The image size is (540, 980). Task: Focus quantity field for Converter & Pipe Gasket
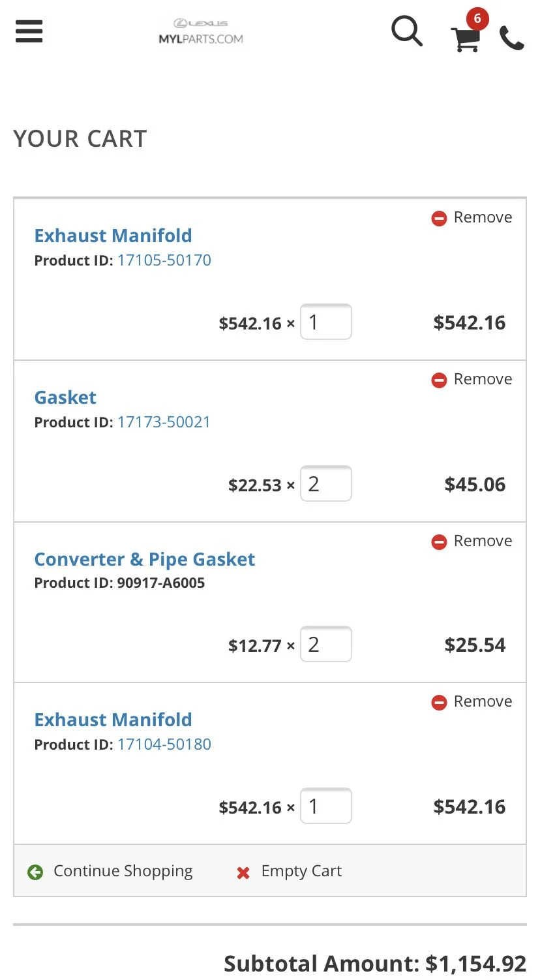326,644
